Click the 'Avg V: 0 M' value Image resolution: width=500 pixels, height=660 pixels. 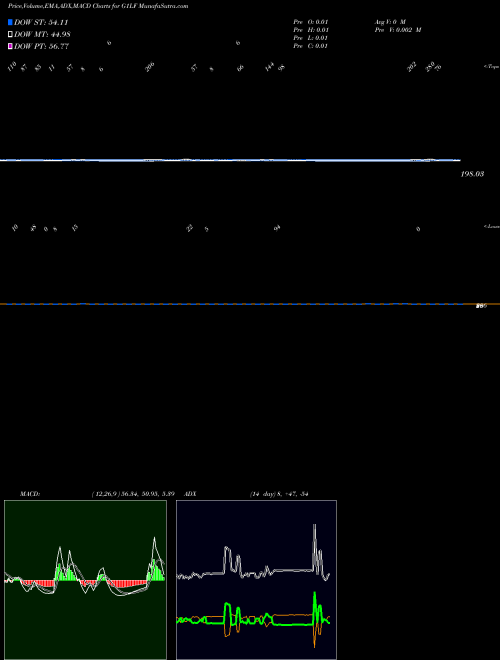(x=390, y=22)
